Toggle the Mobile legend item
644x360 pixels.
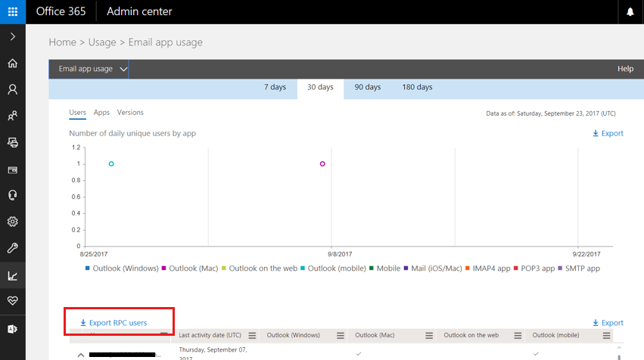tap(385, 268)
